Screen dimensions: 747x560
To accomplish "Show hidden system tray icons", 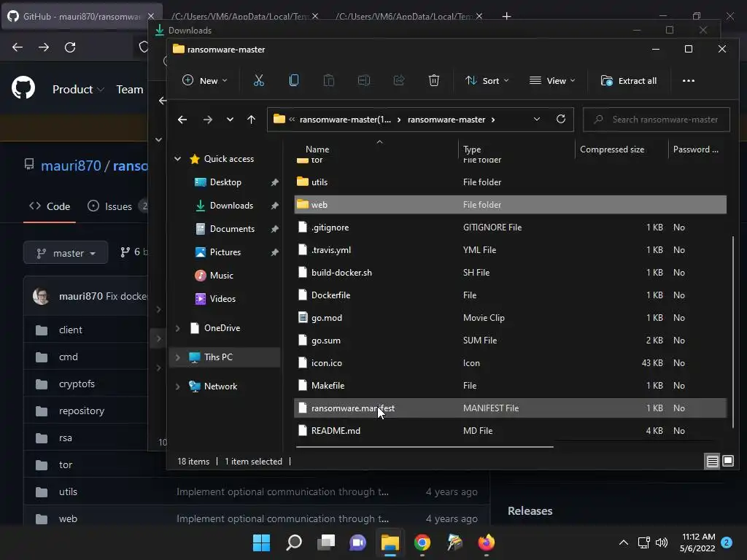I will tap(623, 542).
